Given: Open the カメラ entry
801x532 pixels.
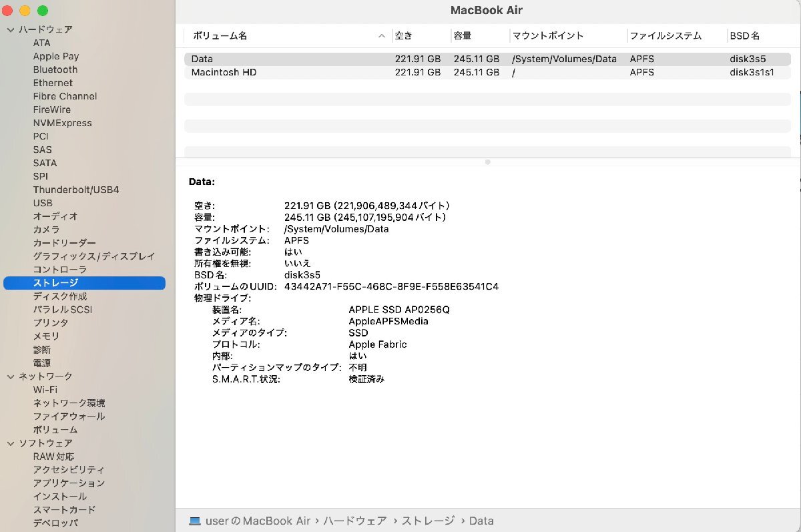Looking at the screenshot, I should point(46,230).
